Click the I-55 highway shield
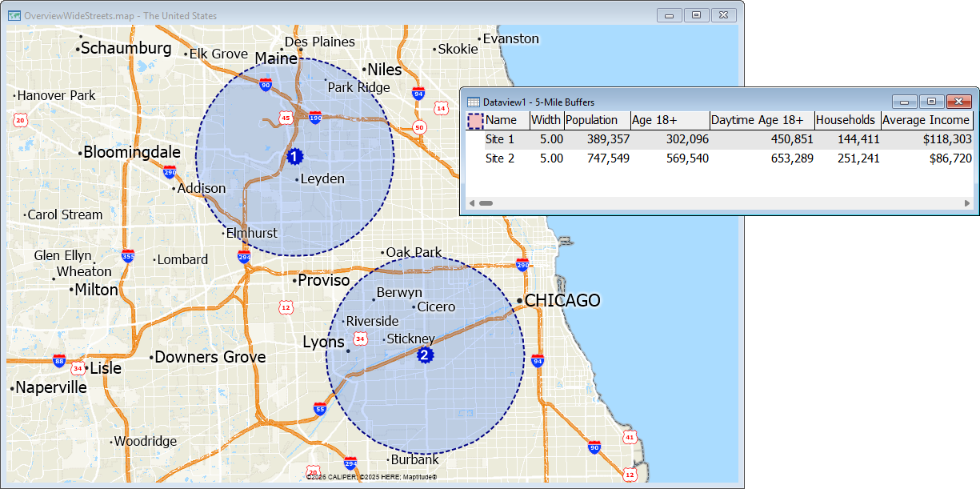The image size is (980, 489). [320, 409]
